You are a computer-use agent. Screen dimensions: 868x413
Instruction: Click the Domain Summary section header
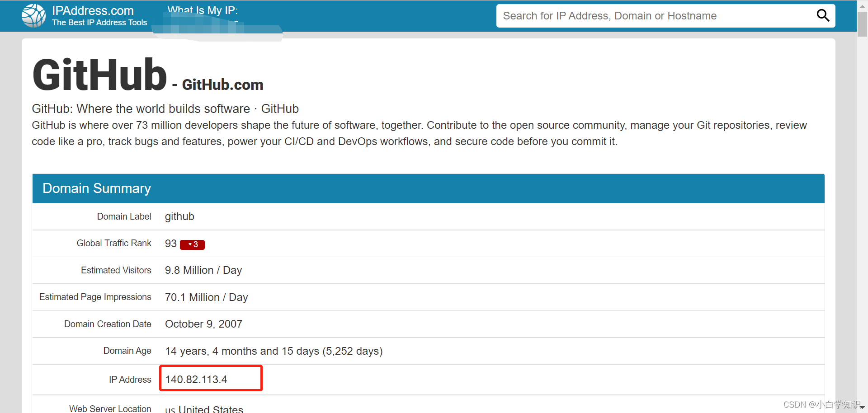pos(428,188)
